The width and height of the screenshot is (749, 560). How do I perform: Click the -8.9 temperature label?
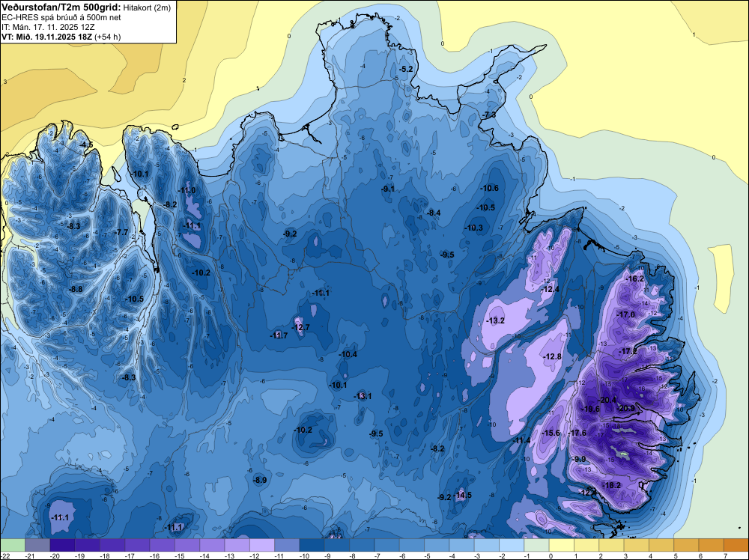point(260,481)
